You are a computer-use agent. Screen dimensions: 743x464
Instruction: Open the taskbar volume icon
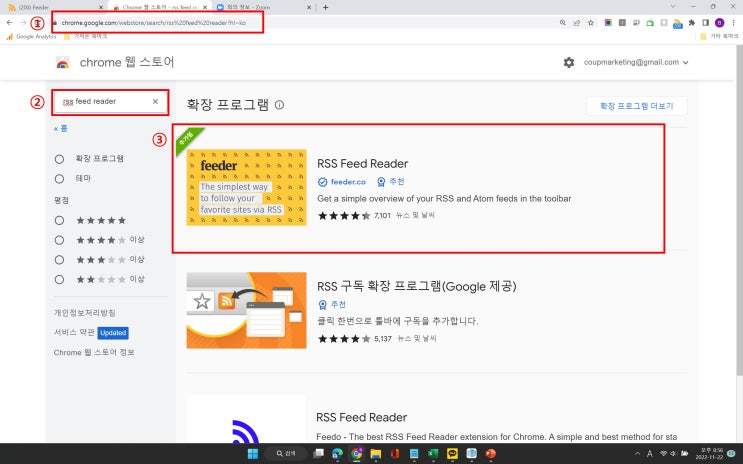pyautogui.click(x=674, y=454)
